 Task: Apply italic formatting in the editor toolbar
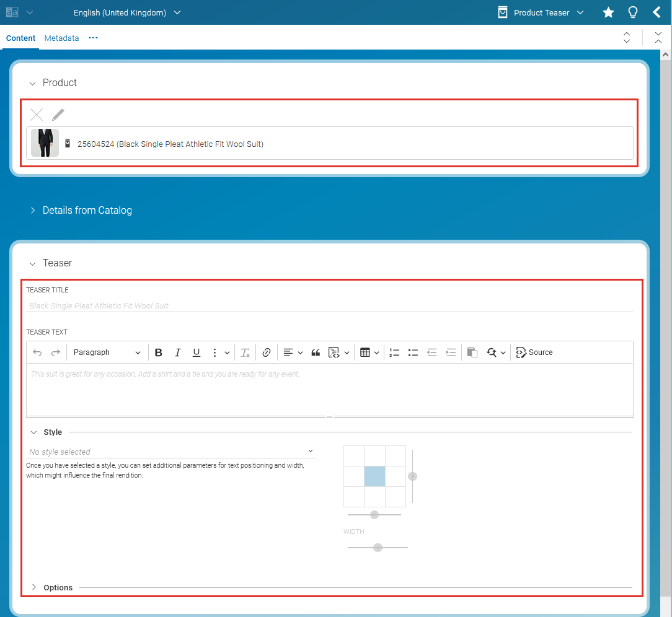click(x=177, y=352)
